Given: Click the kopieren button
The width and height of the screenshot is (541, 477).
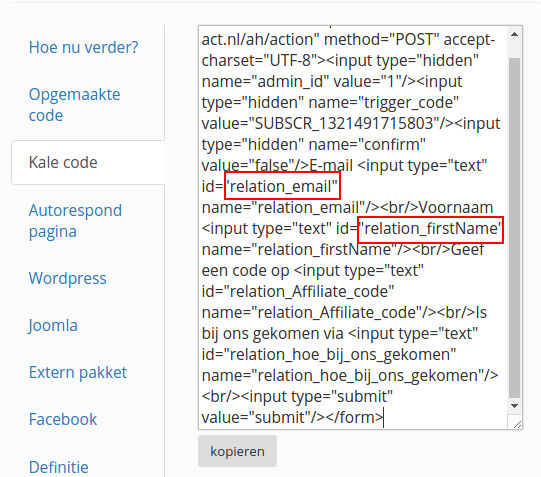Looking at the screenshot, I should [237, 451].
